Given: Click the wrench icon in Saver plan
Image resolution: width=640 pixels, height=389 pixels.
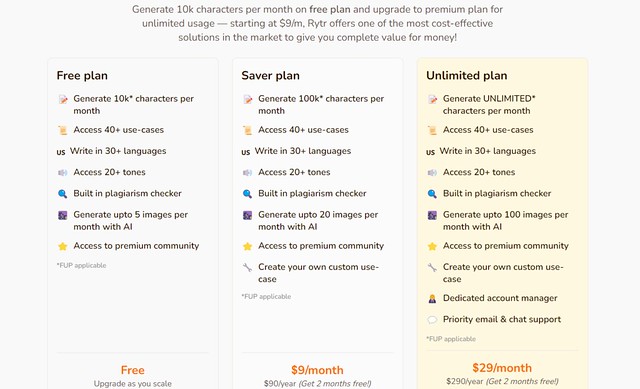Looking at the screenshot, I should pyautogui.click(x=247, y=267).
